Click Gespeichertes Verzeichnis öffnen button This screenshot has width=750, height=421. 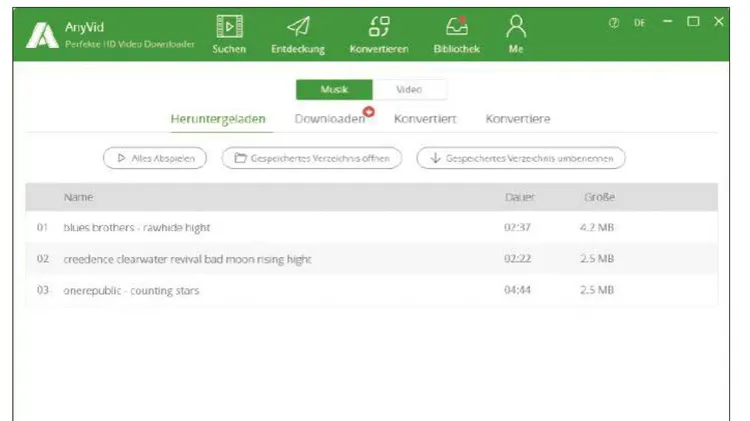[311, 158]
